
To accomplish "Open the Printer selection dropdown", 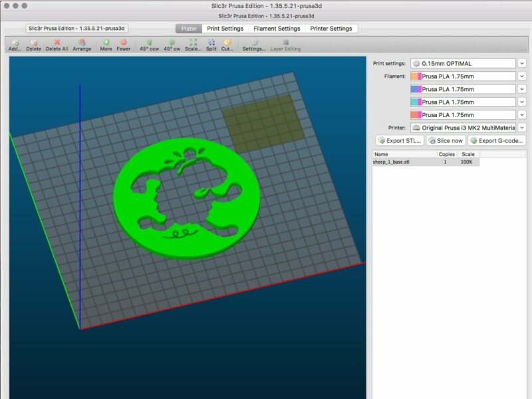I will coord(522,127).
